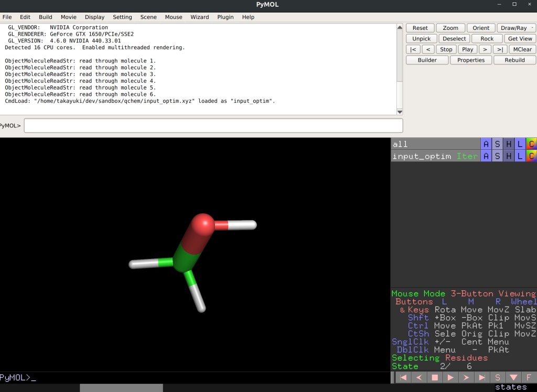Screen dimensions: 537x392
Task: Click the Orient button
Action: click(x=481, y=28)
